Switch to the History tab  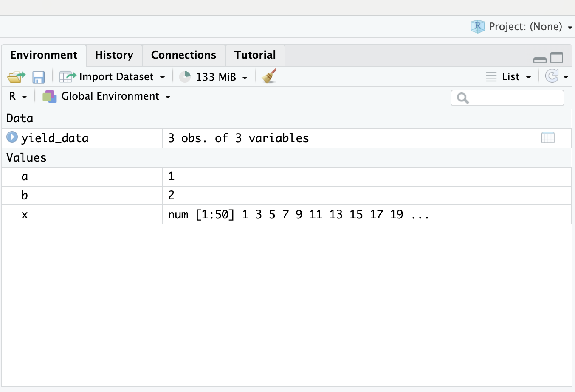point(114,55)
